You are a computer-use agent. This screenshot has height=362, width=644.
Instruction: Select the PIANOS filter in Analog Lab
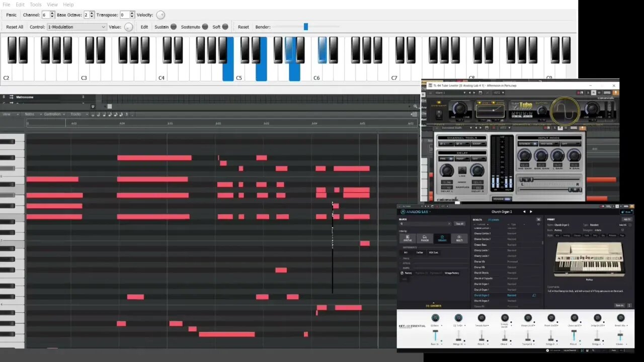tap(425, 239)
